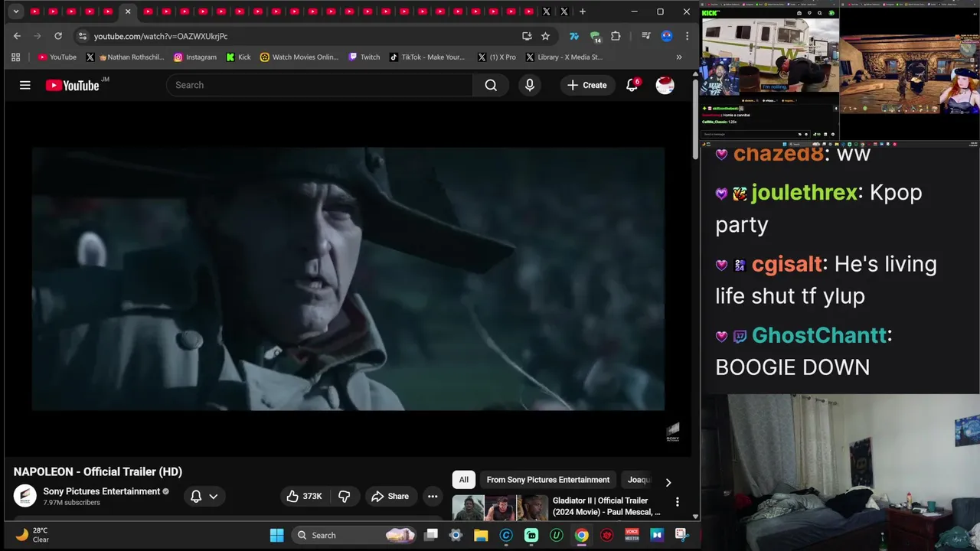
Task: Like the Napoleon trailer video
Action: (x=305, y=497)
